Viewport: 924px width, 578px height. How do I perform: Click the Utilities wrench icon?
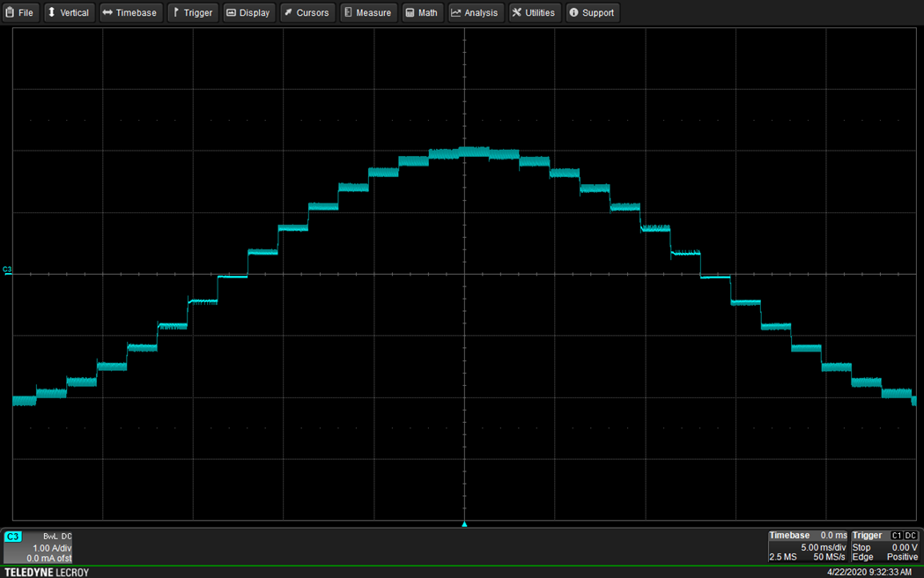[x=517, y=13]
